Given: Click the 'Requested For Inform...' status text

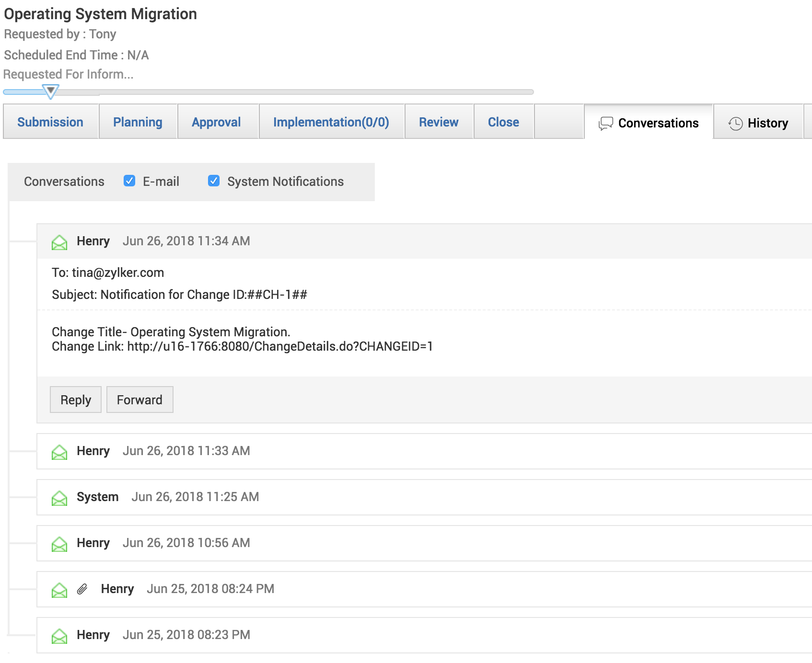Looking at the screenshot, I should point(68,74).
